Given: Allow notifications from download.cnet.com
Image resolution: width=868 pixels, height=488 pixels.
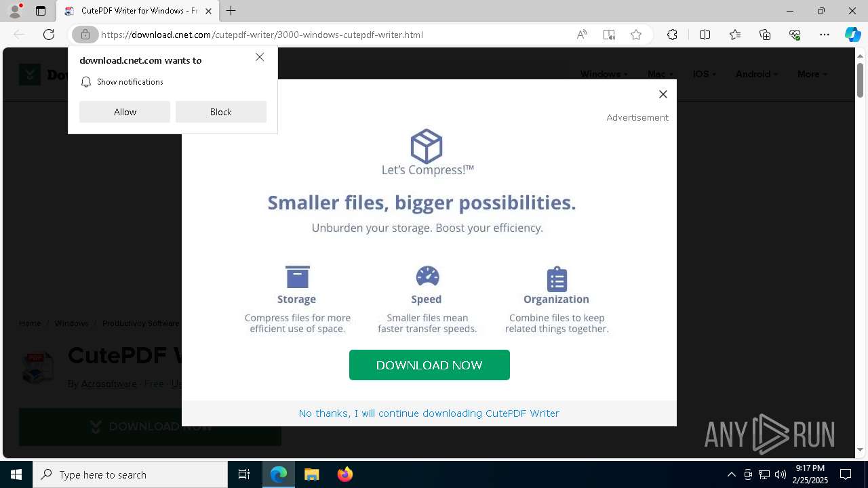Looking at the screenshot, I should (x=125, y=112).
